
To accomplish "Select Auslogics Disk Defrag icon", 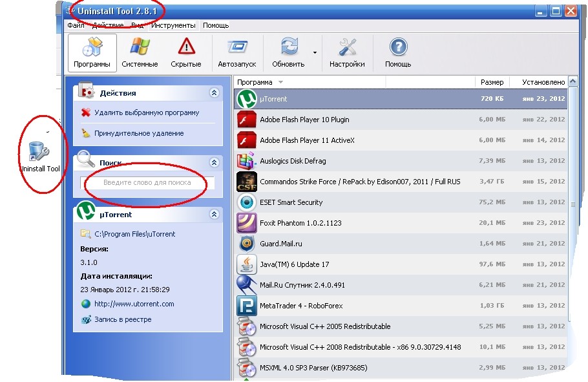I will 247,161.
